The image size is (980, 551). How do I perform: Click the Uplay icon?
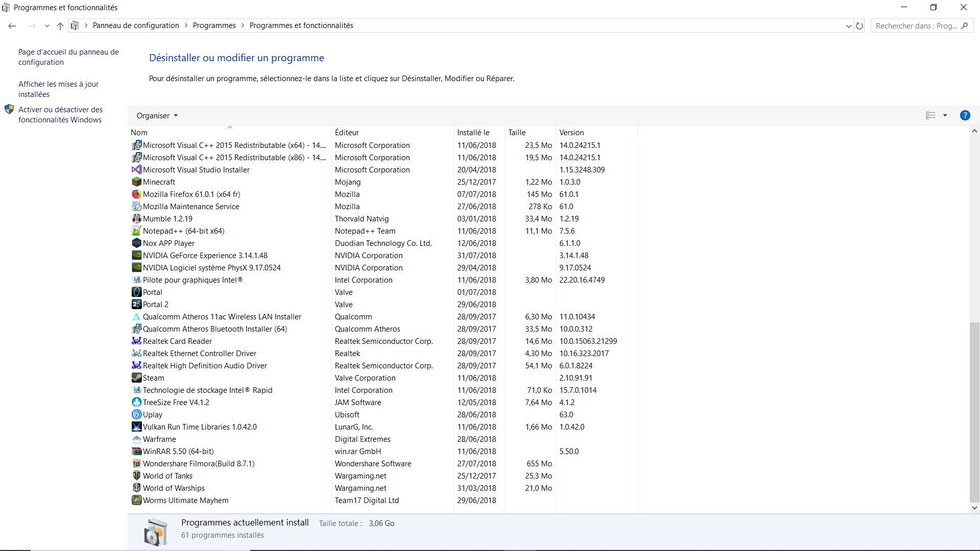(136, 415)
